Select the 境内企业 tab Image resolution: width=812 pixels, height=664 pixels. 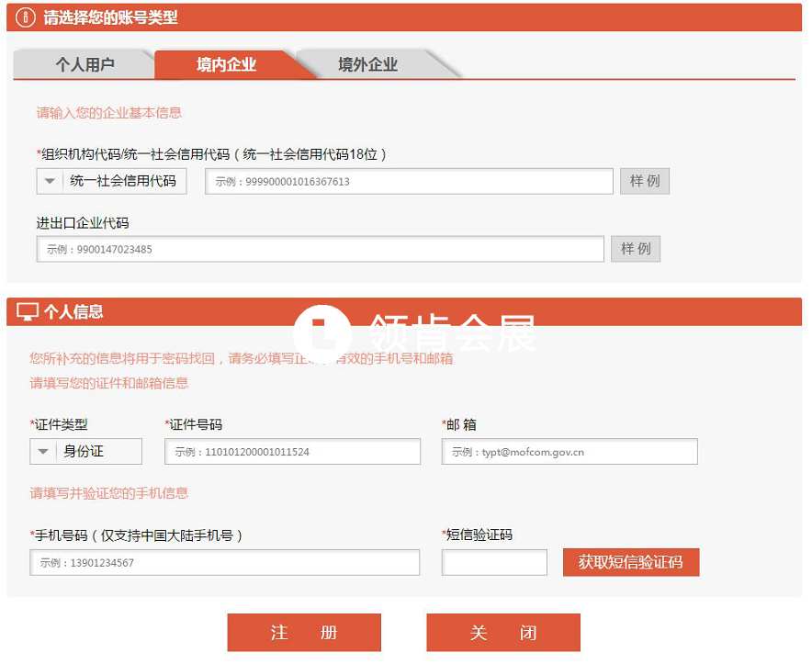point(226,64)
